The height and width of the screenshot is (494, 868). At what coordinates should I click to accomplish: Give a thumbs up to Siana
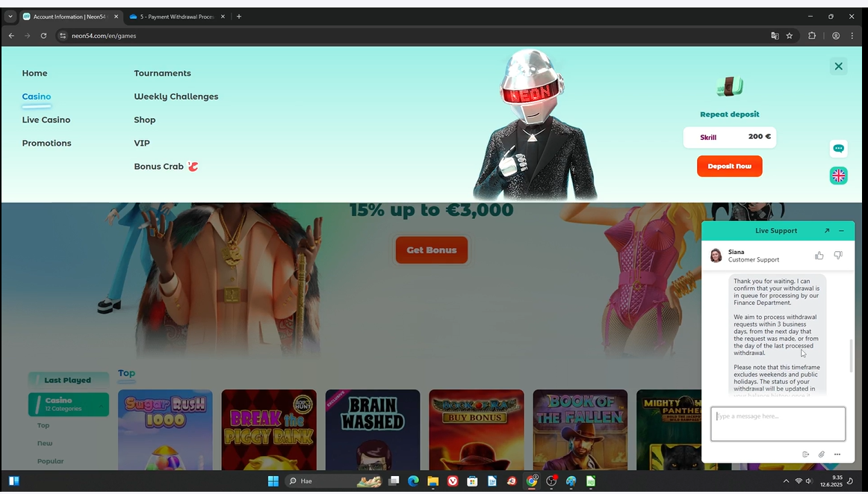point(819,256)
